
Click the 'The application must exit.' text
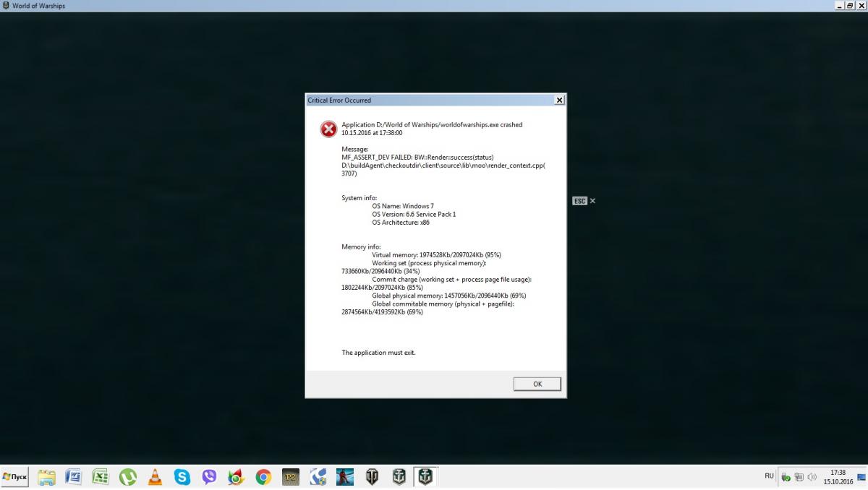[x=378, y=353]
